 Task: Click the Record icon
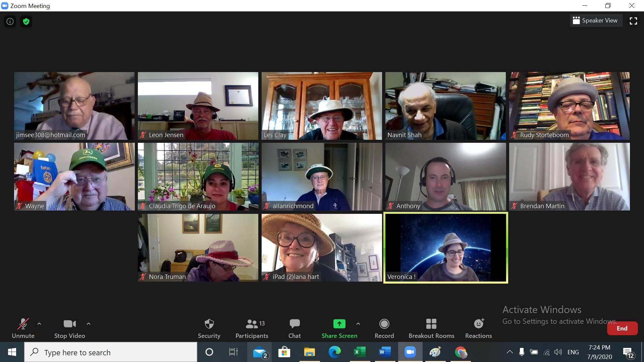(x=384, y=324)
